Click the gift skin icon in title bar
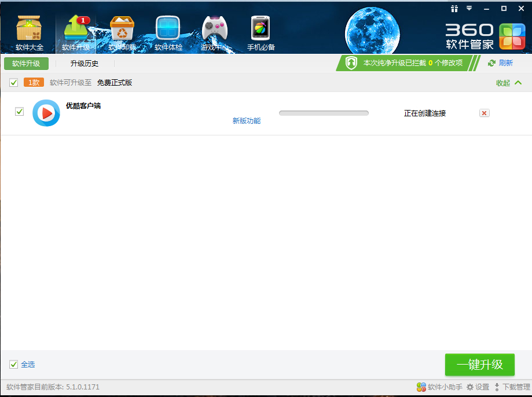The width and height of the screenshot is (532, 397). tap(454, 9)
